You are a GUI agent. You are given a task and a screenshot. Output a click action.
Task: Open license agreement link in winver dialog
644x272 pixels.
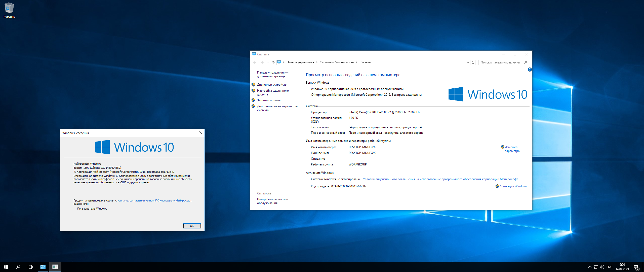coord(154,201)
